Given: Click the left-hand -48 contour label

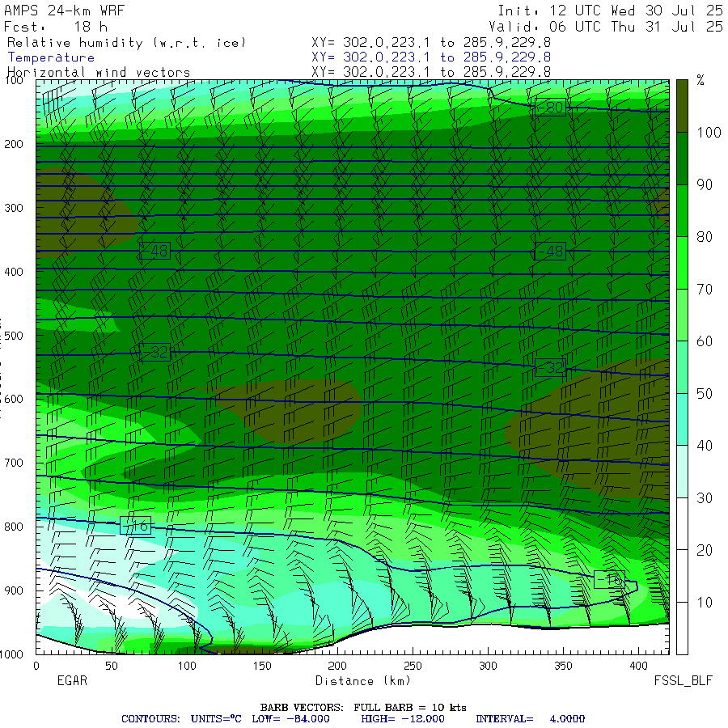Looking at the screenshot, I should (x=155, y=252).
